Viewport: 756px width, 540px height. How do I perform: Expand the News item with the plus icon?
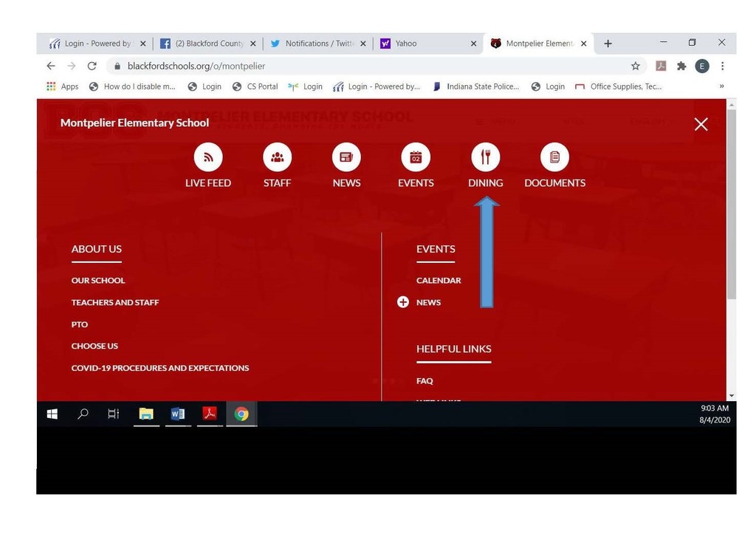point(402,302)
